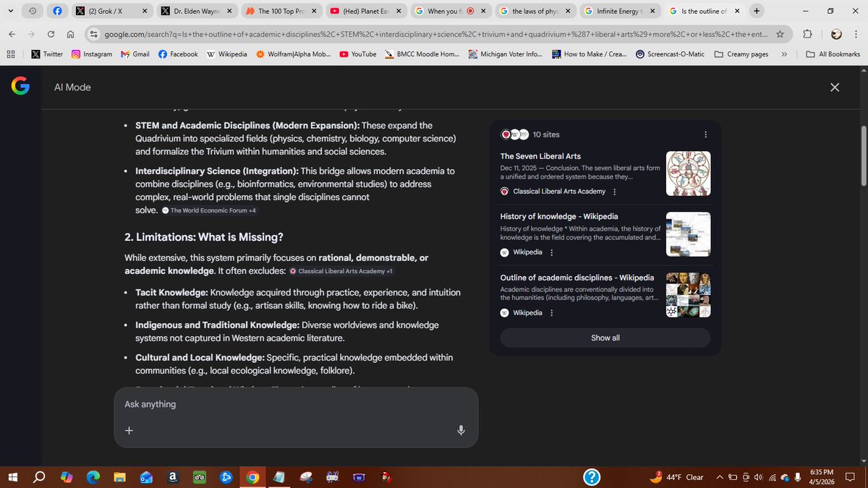The width and height of the screenshot is (868, 488).
Task: Select the Google logo in the AI Mode panel
Action: [20, 87]
